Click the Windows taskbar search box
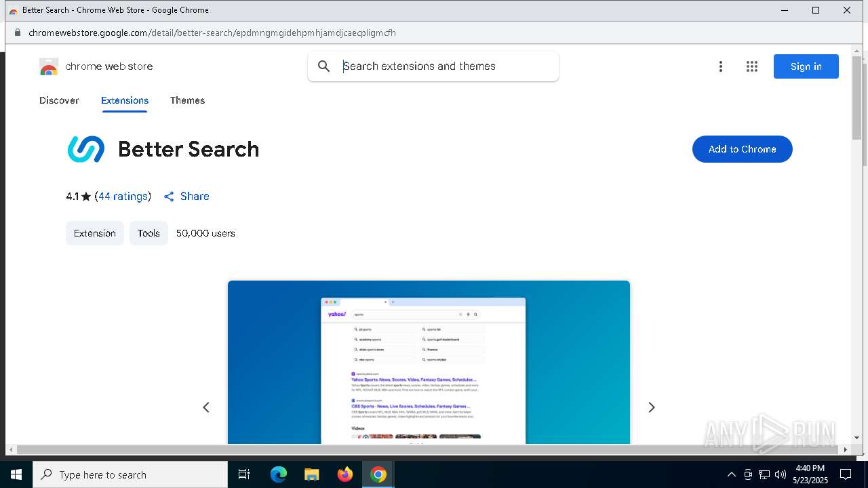The width and height of the screenshot is (868, 488). click(130, 474)
